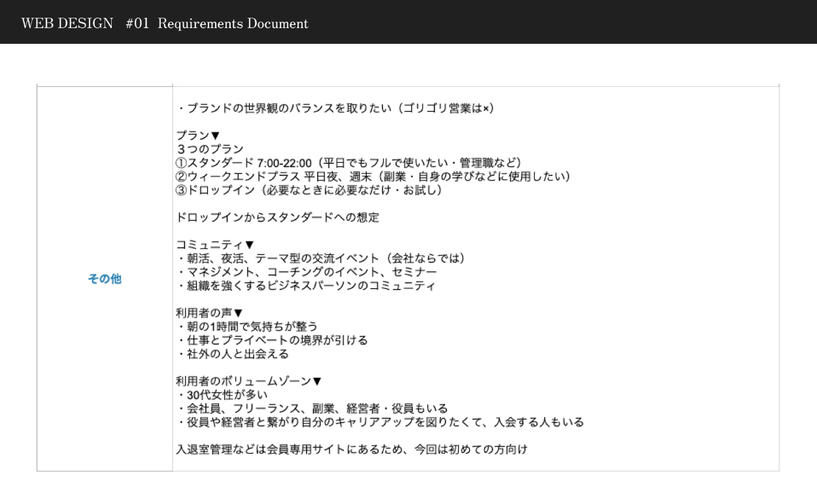Click the 30代女性が多い line
This screenshot has width=817, height=504.
tap(223, 395)
